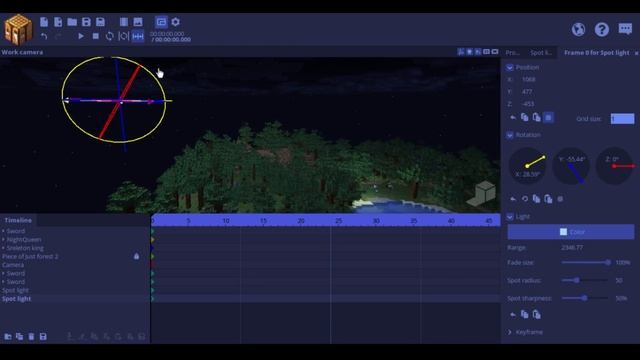Toggle position grid snapping icon
Screen dimensions: 640x360
point(549,118)
